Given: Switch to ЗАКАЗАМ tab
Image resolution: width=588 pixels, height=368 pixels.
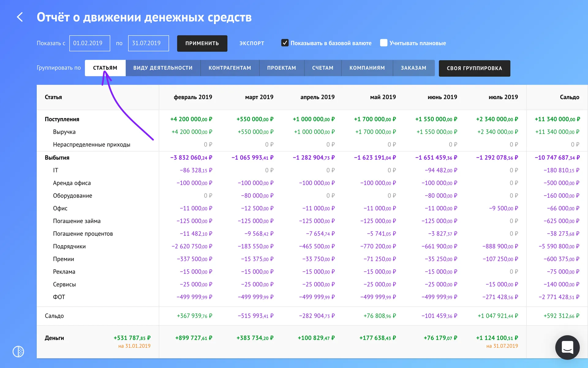Looking at the screenshot, I should click(x=414, y=68).
